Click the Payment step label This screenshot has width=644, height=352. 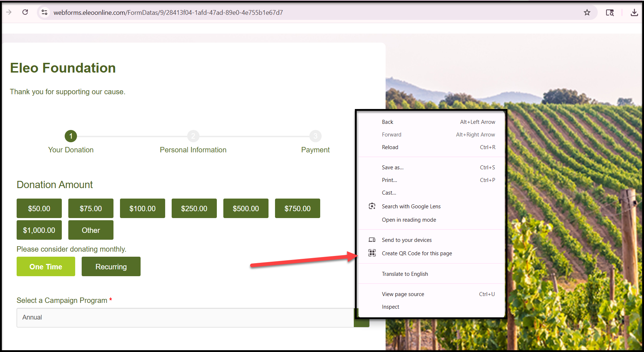coord(315,150)
